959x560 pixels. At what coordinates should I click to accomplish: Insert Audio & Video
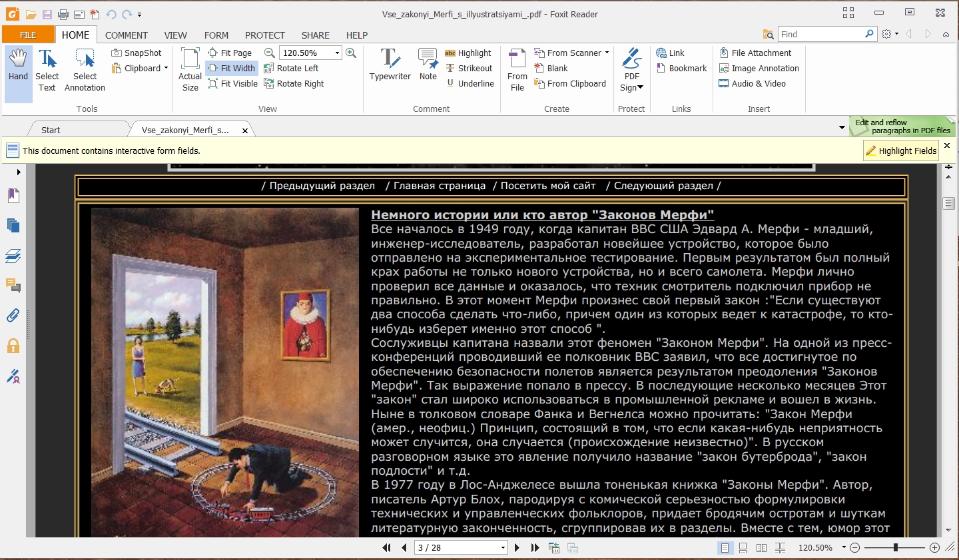click(x=753, y=83)
